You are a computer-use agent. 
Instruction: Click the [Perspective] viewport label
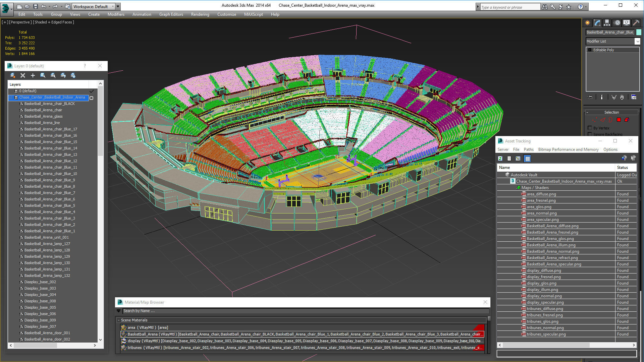pos(20,22)
